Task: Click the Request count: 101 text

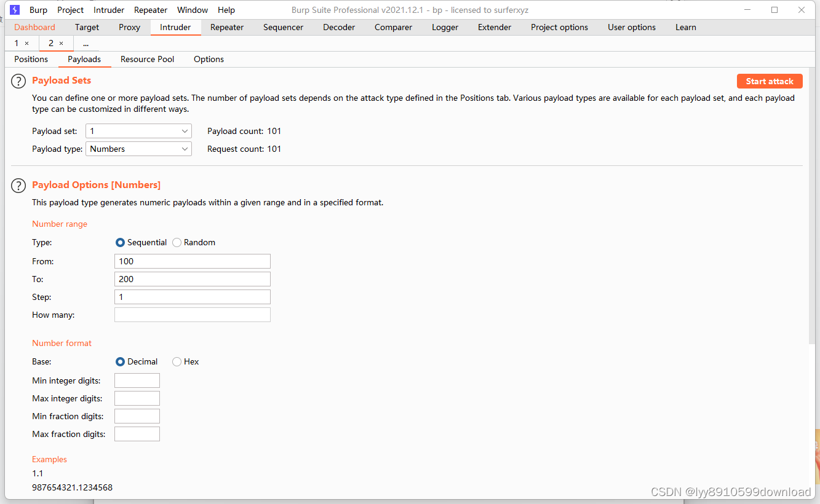Action: pyautogui.click(x=244, y=149)
